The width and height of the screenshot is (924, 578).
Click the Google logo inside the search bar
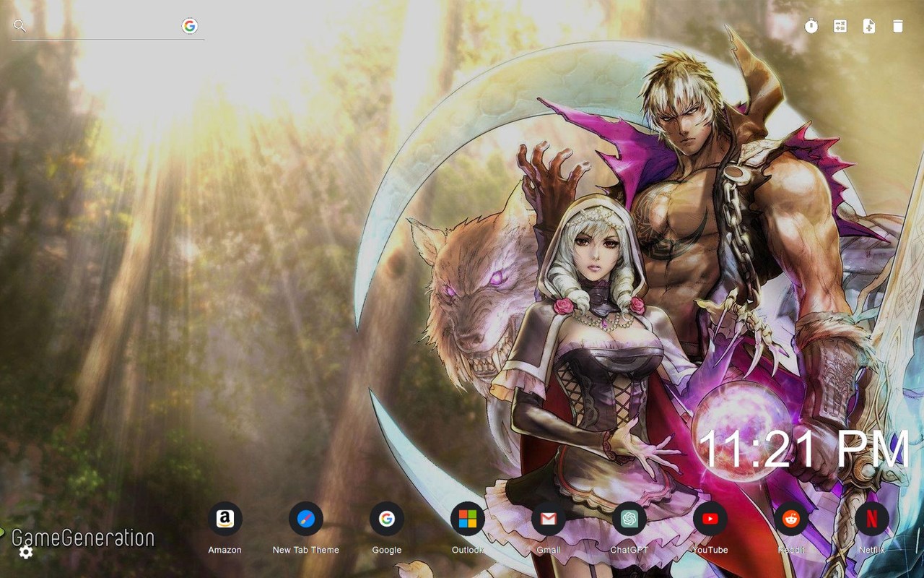point(191,24)
